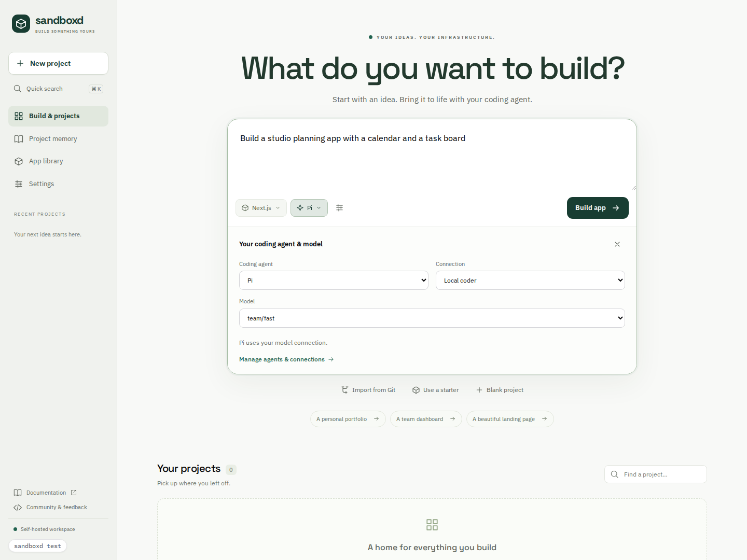
Task: Open advanced settings sliders icon beside Pi
Action: (340, 208)
